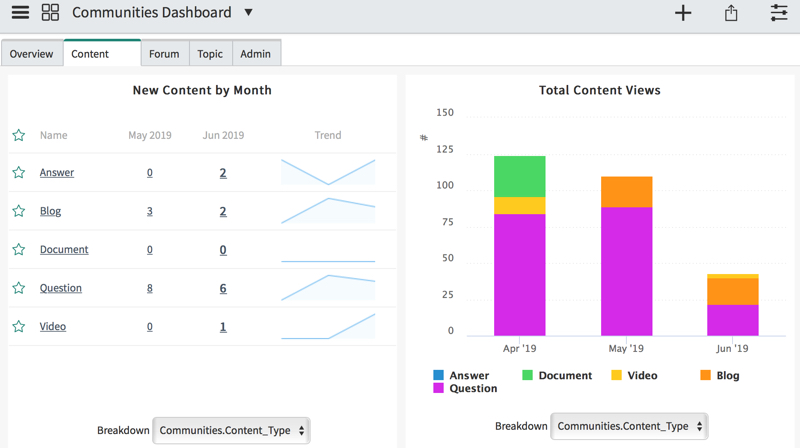Add a new widget with plus icon

tap(683, 13)
